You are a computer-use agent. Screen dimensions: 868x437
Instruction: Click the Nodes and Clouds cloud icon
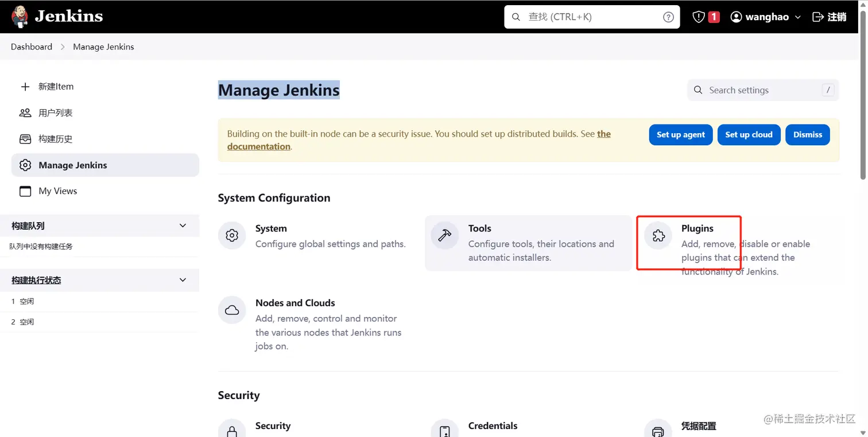232,310
